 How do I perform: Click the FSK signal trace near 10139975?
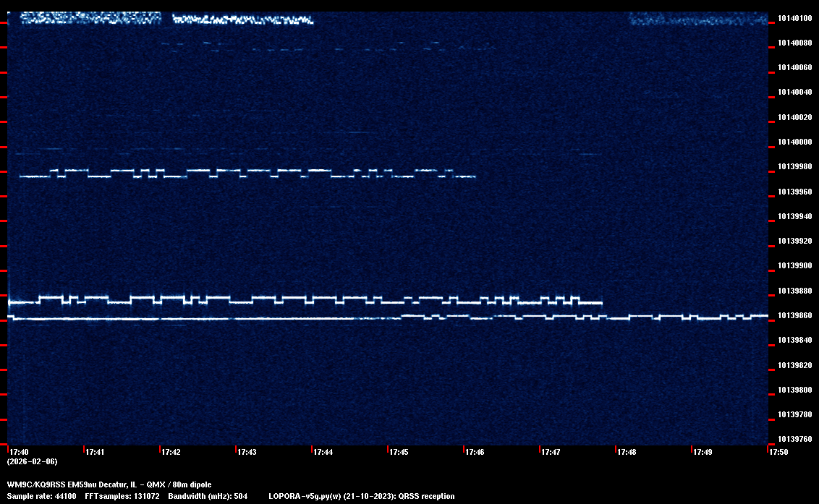tap(246, 174)
